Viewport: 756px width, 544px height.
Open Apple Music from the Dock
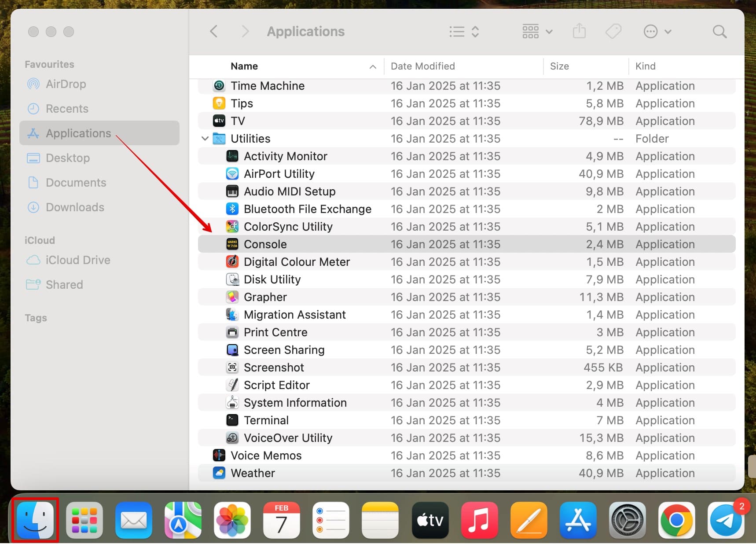click(479, 520)
